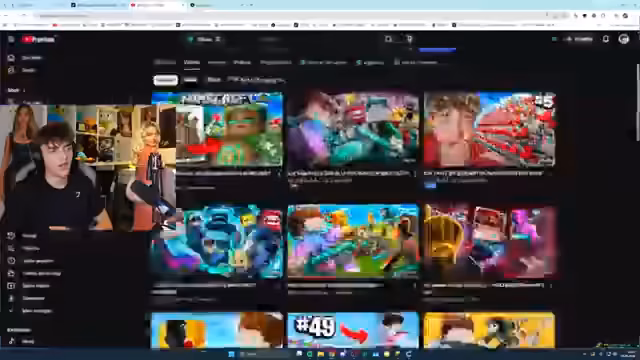Open the video thumbnail labeled #49
Image resolution: width=640 pixels, height=360 pixels.
point(353,330)
